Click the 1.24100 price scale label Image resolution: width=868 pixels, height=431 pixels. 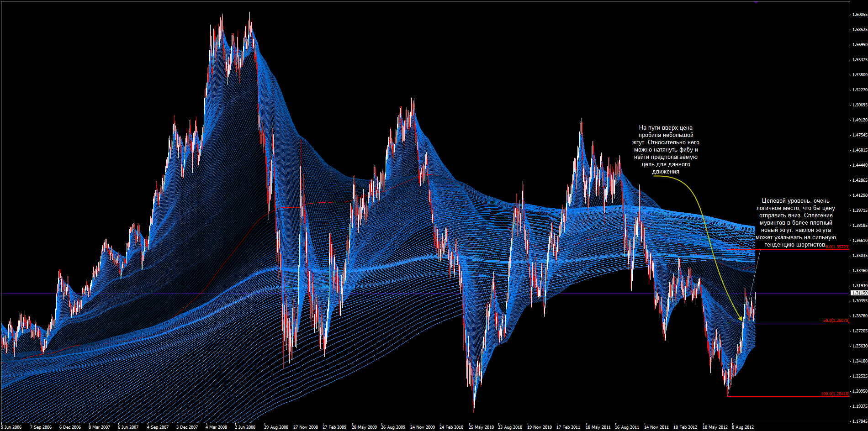pos(860,361)
